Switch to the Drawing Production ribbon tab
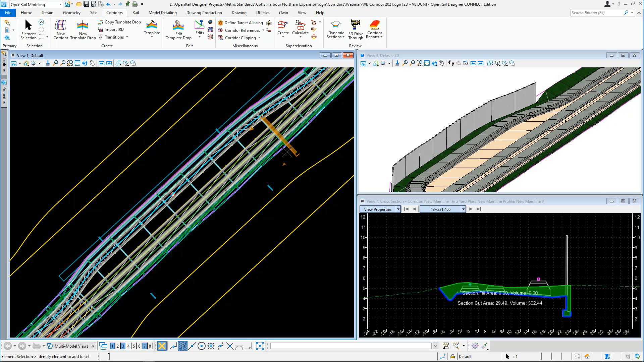644x362 pixels. [204, 12]
